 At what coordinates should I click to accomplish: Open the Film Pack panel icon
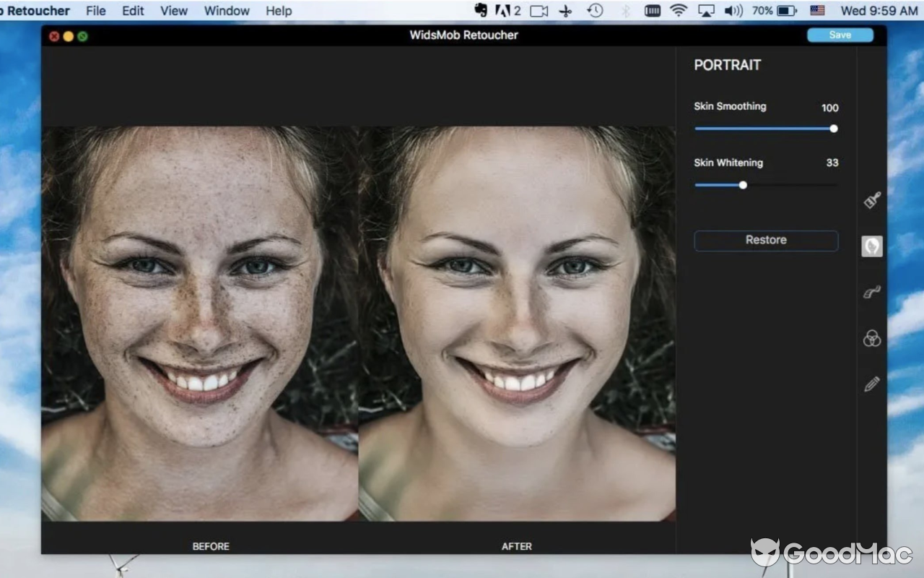coord(871,292)
